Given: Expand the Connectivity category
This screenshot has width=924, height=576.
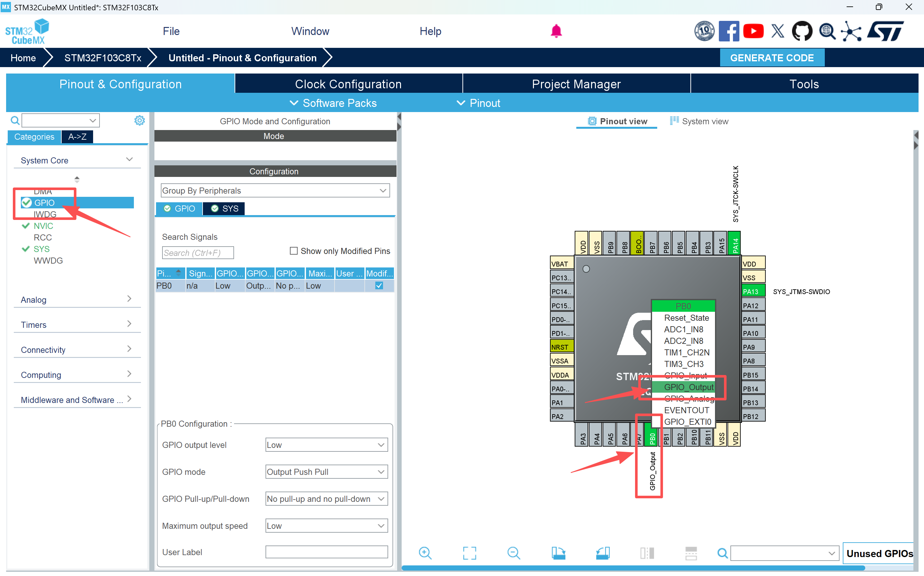Looking at the screenshot, I should (77, 350).
